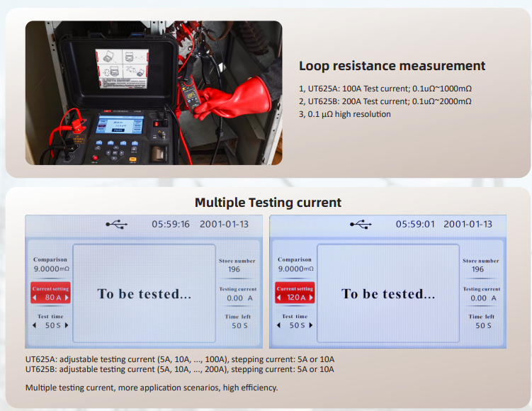Click the clock reading 05:59:01
532x411 pixels.
pyautogui.click(x=414, y=225)
